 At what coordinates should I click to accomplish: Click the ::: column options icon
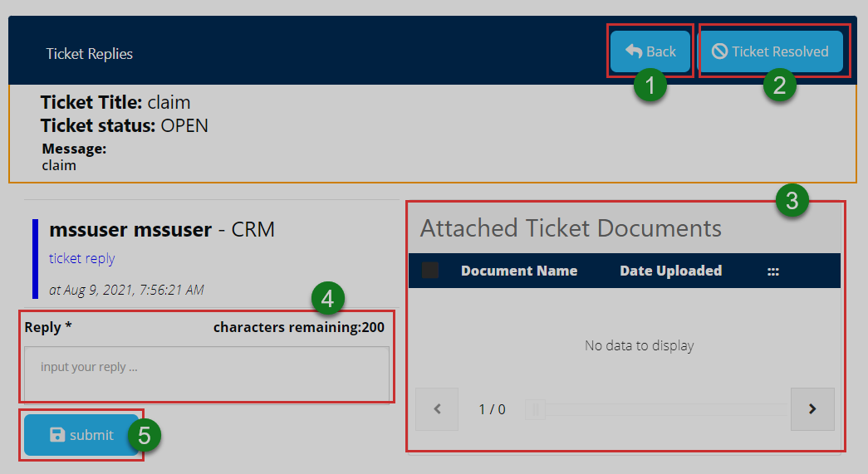click(x=773, y=271)
